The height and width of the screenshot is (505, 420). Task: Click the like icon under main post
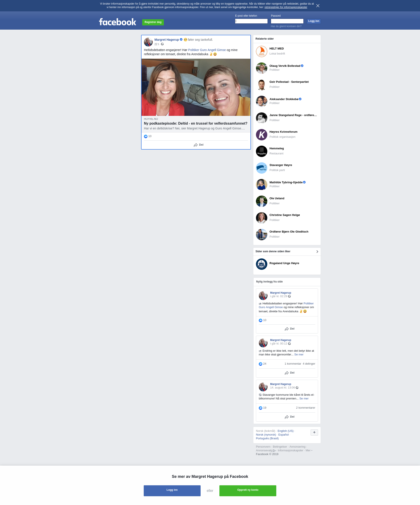[x=146, y=136]
